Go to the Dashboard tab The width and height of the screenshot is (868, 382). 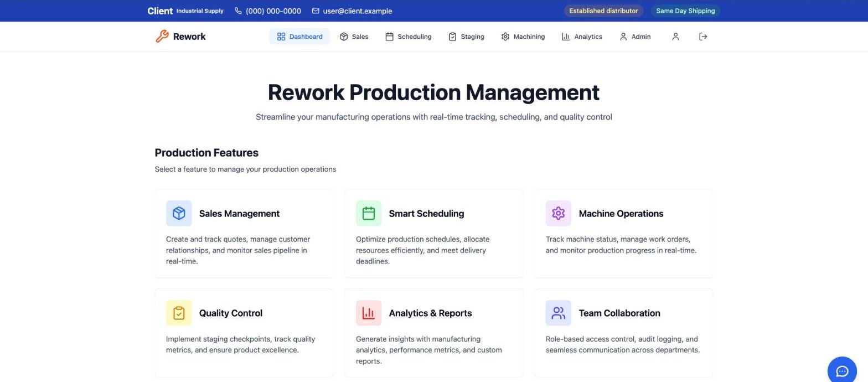pos(299,37)
